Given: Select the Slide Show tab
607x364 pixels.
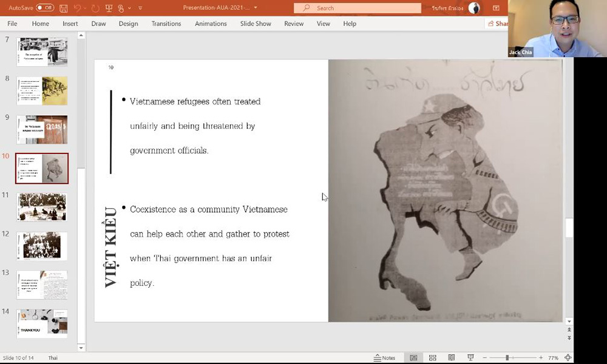Looking at the screenshot, I should (256, 24).
